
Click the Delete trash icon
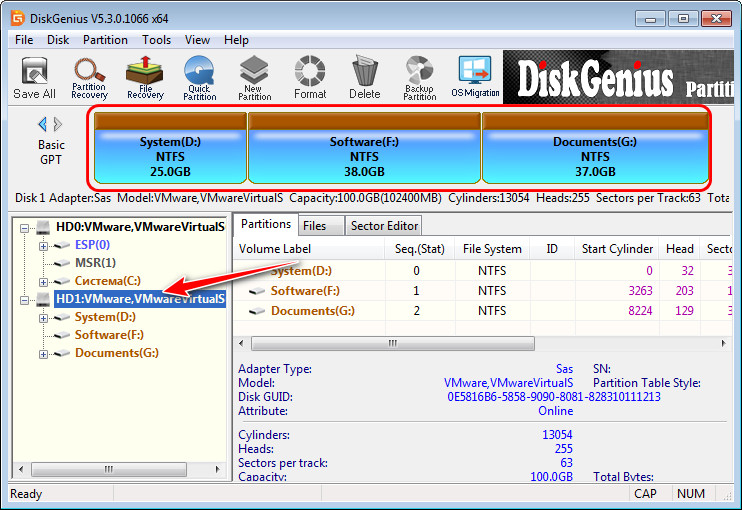tap(365, 78)
